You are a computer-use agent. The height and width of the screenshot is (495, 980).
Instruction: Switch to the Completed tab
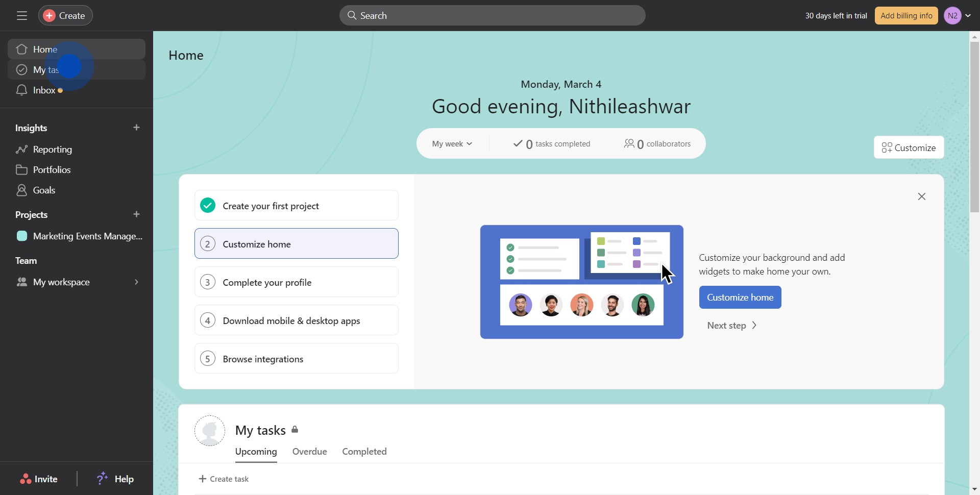click(x=364, y=452)
